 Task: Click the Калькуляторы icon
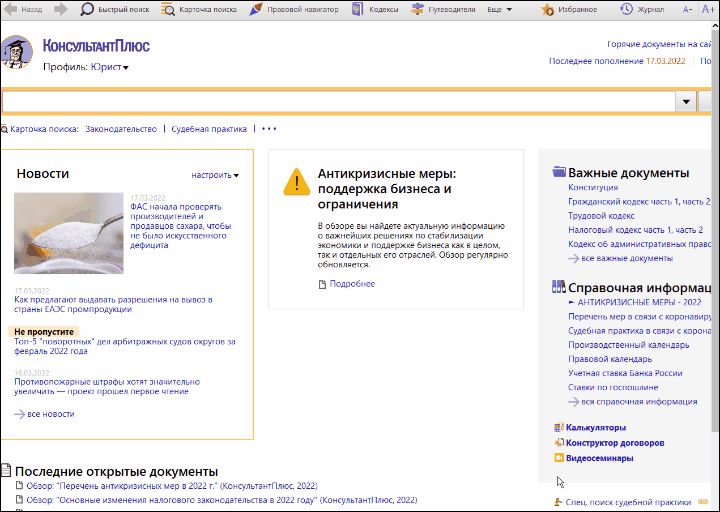559,428
